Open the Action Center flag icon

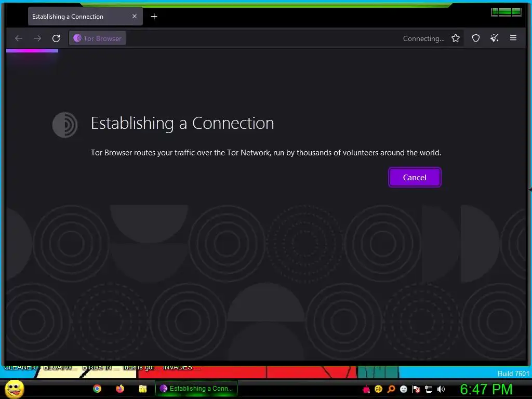[x=416, y=389]
